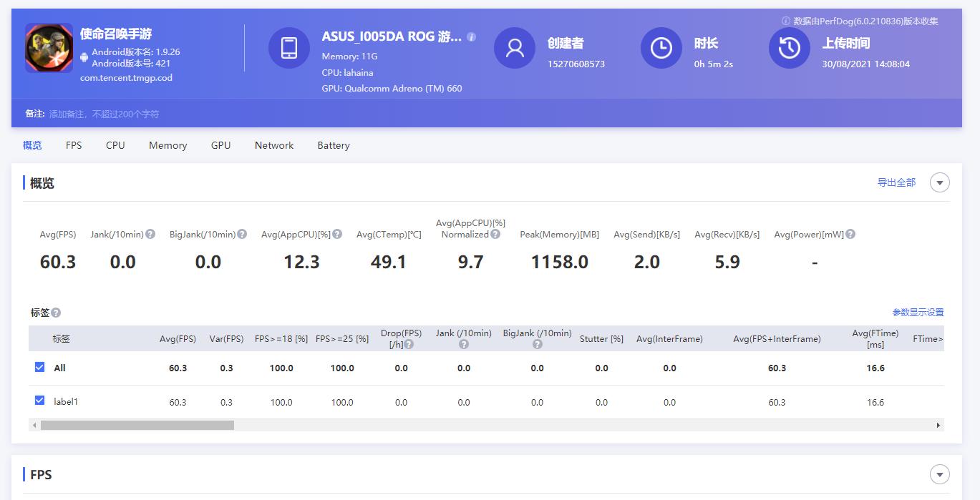Click help icon beside Jank(/10min) metric
Image resolution: width=980 pixels, height=500 pixels.
coord(150,234)
